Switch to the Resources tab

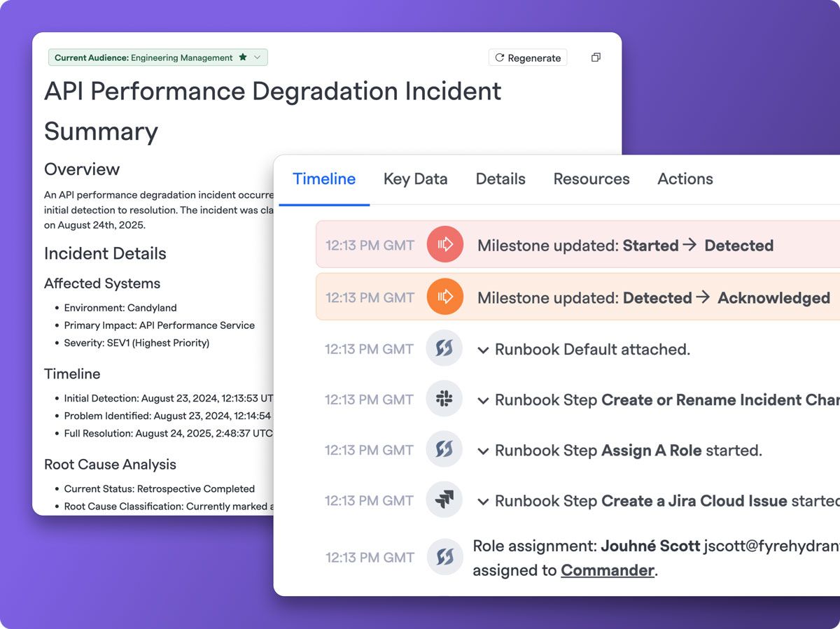tap(591, 179)
